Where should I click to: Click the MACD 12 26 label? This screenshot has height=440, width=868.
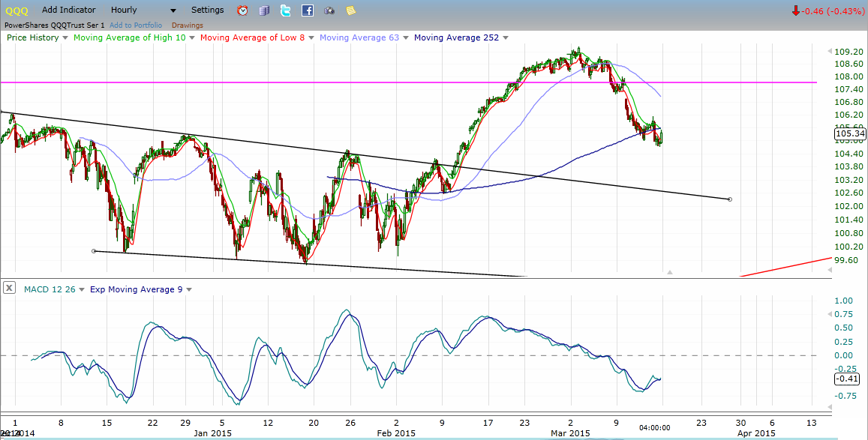point(50,289)
